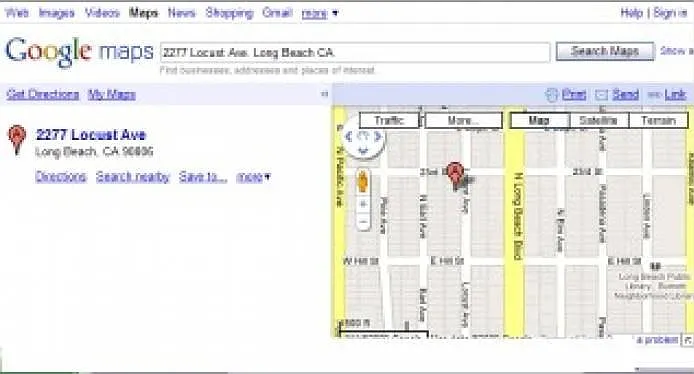
Task: Click the Search Maps button
Action: coord(605,51)
